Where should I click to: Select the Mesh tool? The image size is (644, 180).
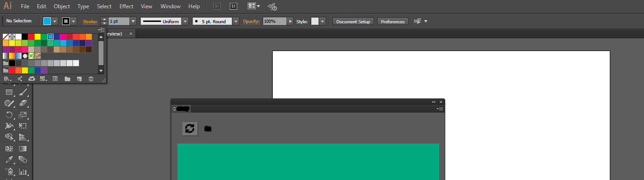9,149
